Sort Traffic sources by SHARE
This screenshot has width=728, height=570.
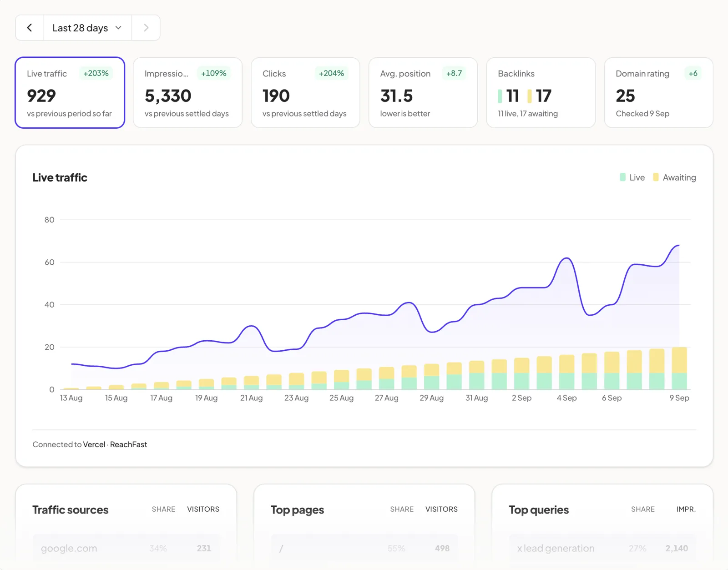164,509
